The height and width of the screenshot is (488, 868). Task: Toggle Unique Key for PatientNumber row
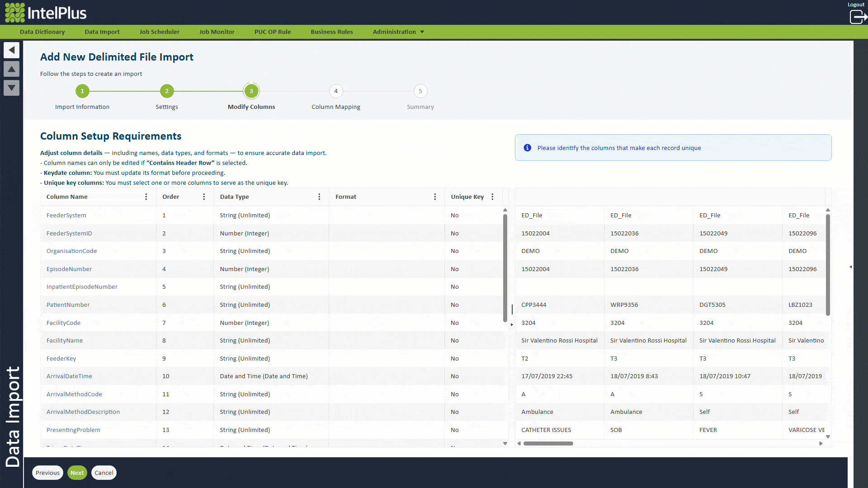pos(455,305)
